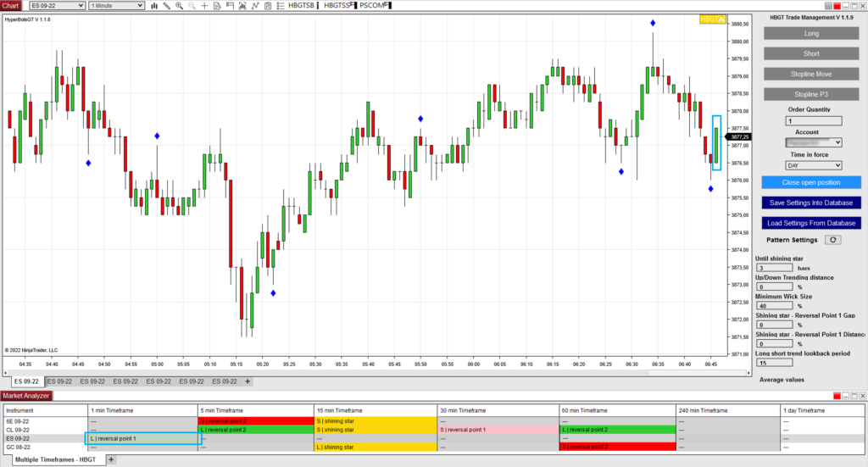Click Save Settings Into Database
Image resolution: width=868 pixels, height=467 pixels.
click(x=811, y=203)
